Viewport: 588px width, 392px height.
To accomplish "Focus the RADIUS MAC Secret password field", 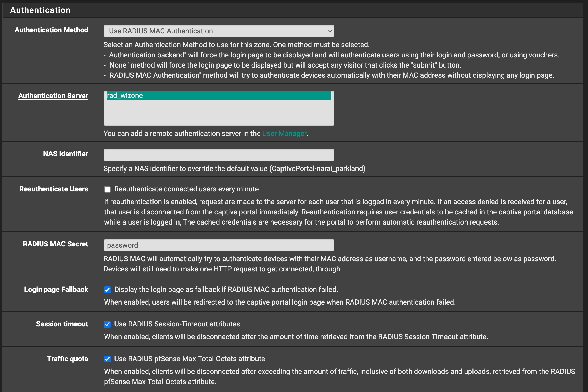I will 219,245.
